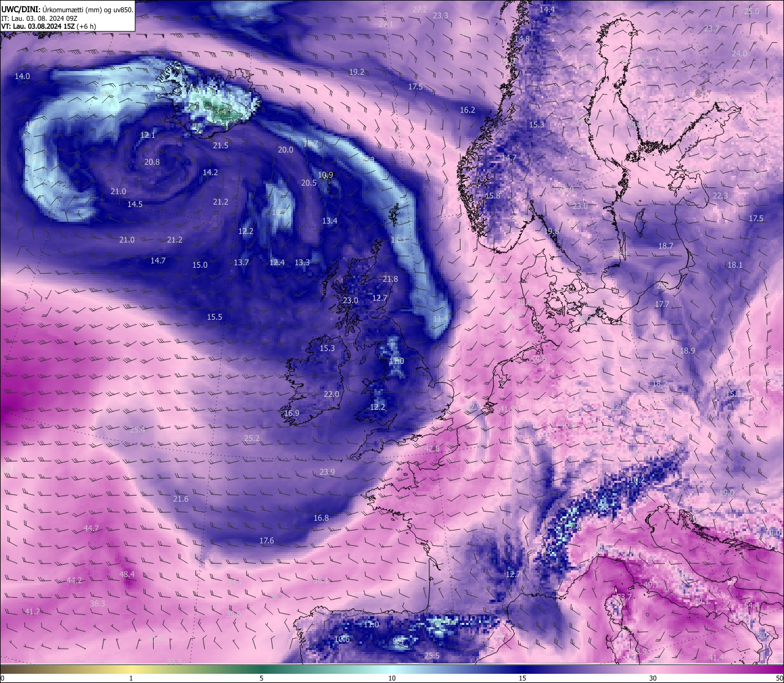Select the 25.2 value label
The image size is (784, 683).
pos(252,438)
